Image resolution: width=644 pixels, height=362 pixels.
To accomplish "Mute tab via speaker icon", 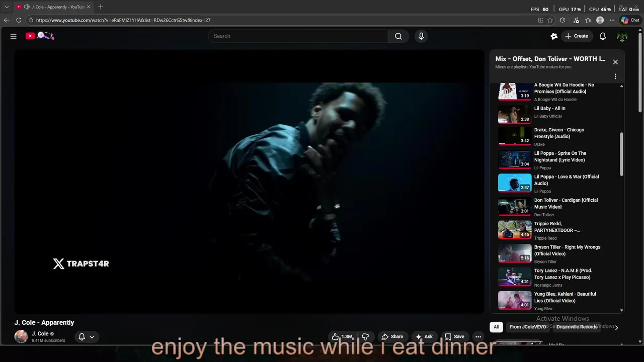I will tap(27, 7).
